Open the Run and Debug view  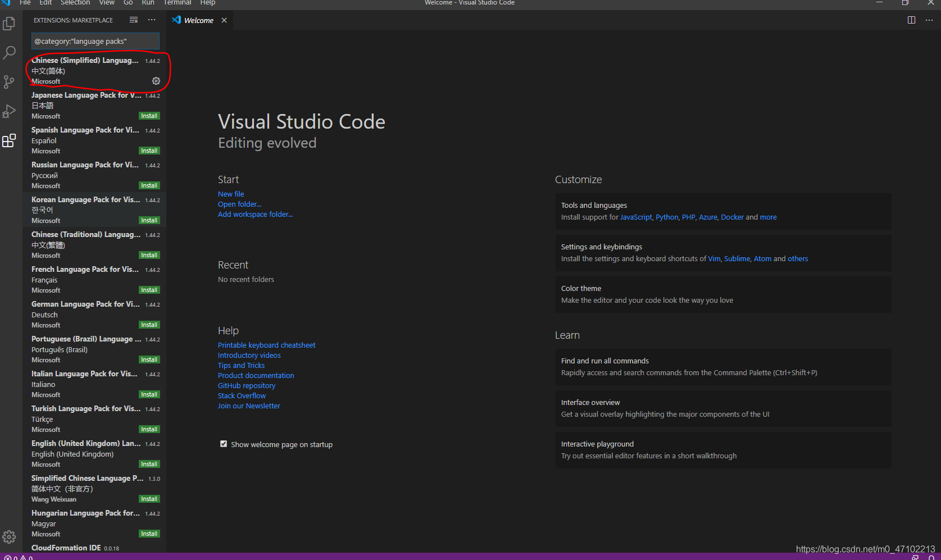(9, 111)
